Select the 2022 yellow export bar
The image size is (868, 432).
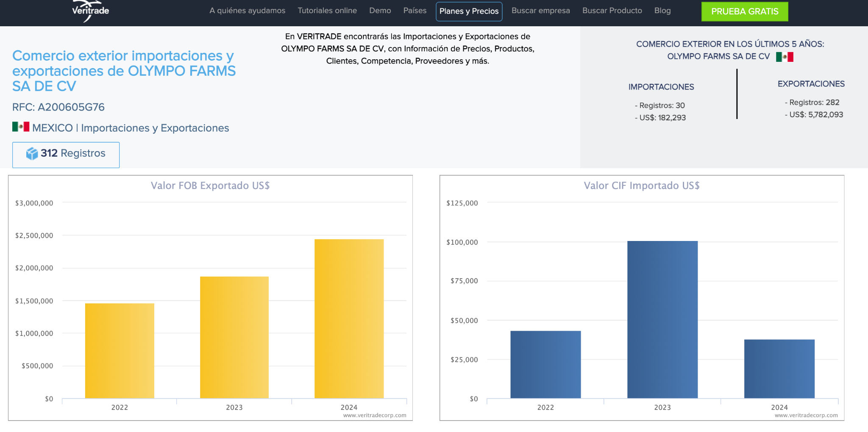pyautogui.click(x=120, y=351)
